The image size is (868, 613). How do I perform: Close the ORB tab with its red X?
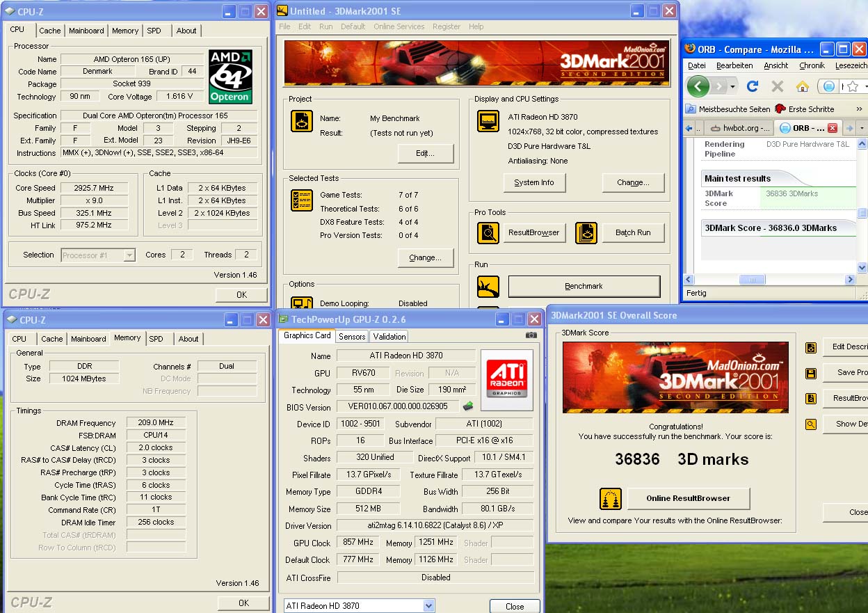pyautogui.click(x=833, y=128)
